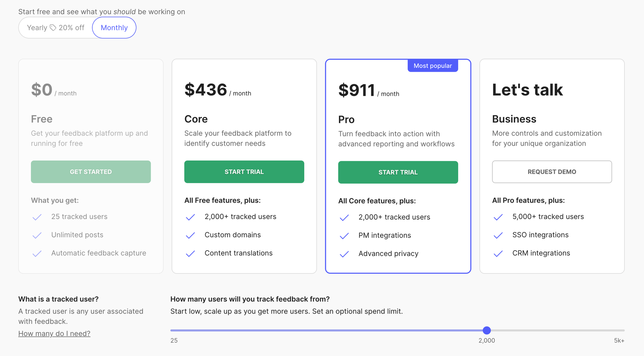Select the Monthly billing option
The width and height of the screenshot is (644, 356).
pos(114,28)
